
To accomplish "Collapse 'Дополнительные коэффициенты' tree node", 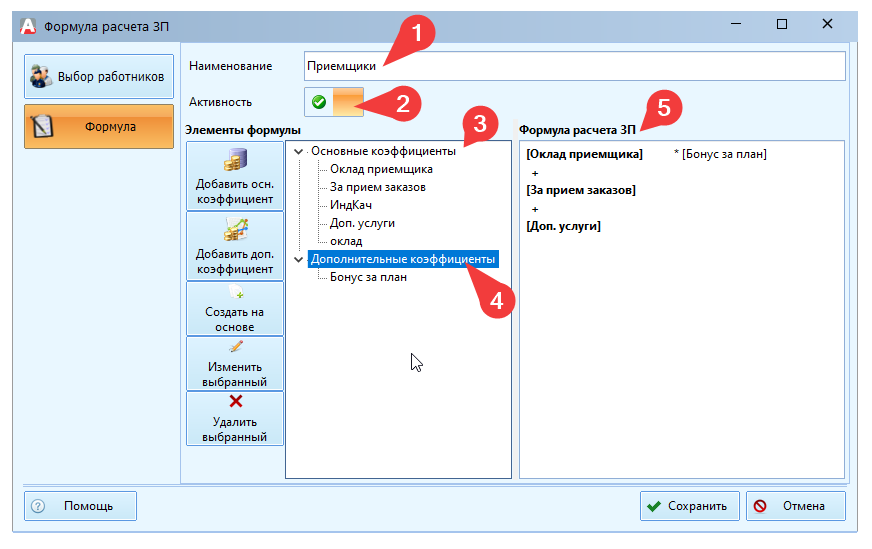I will [298, 260].
